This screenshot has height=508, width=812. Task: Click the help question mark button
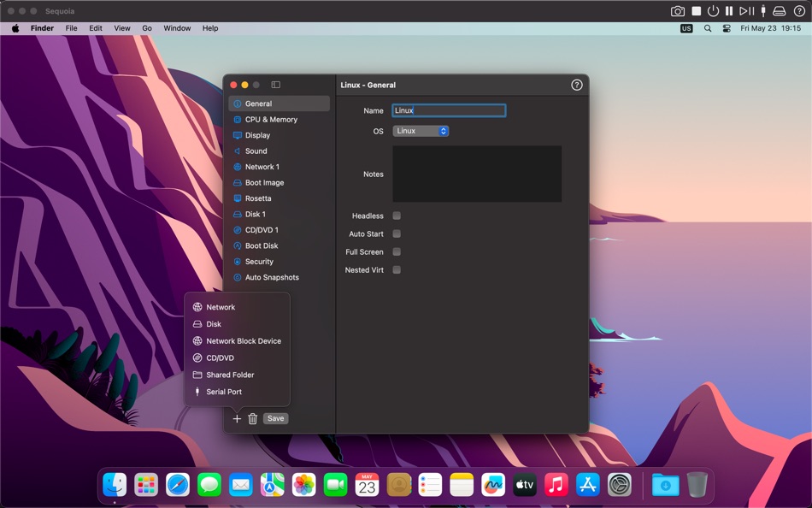pos(576,85)
